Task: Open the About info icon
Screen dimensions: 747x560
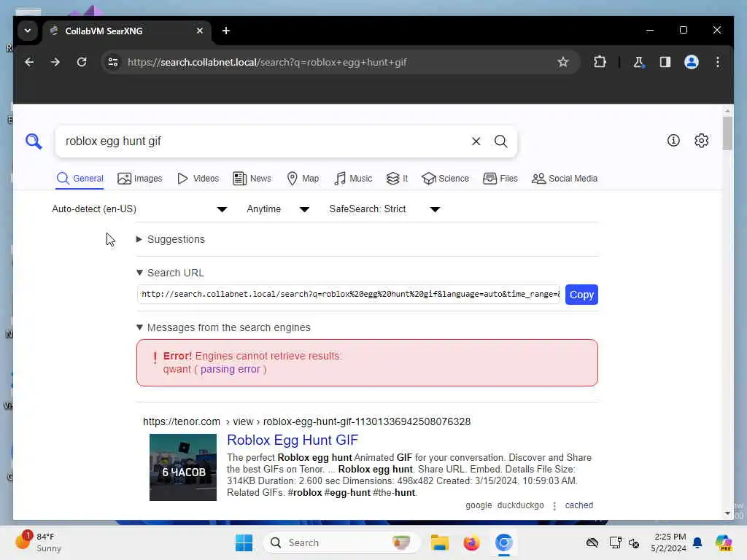Action: pyautogui.click(x=673, y=141)
